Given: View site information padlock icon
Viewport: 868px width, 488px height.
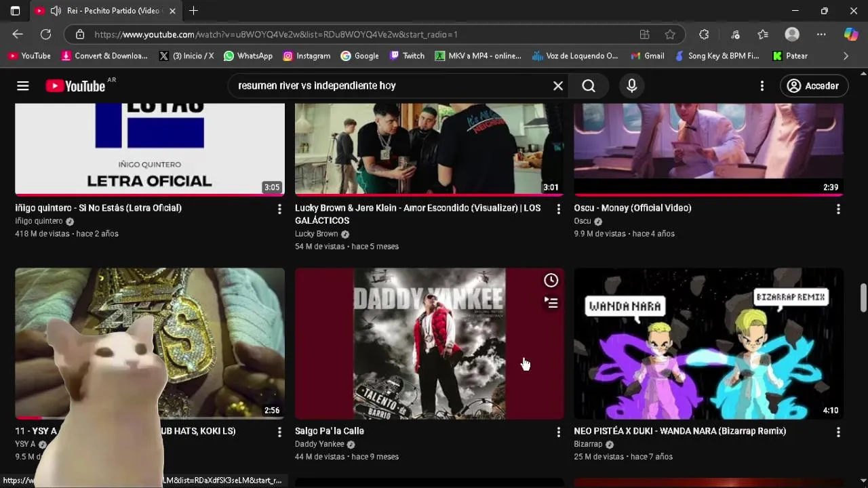Looking at the screenshot, I should (80, 35).
